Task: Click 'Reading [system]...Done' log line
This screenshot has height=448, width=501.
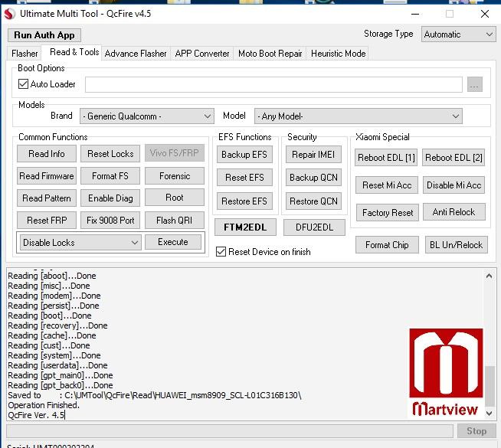Action: click(54, 355)
